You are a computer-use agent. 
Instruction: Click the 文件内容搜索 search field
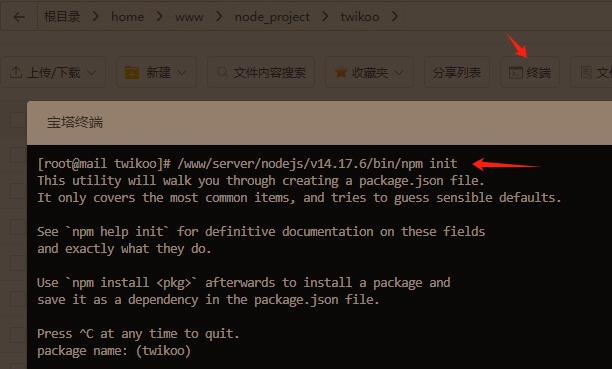pyautogui.click(x=261, y=72)
